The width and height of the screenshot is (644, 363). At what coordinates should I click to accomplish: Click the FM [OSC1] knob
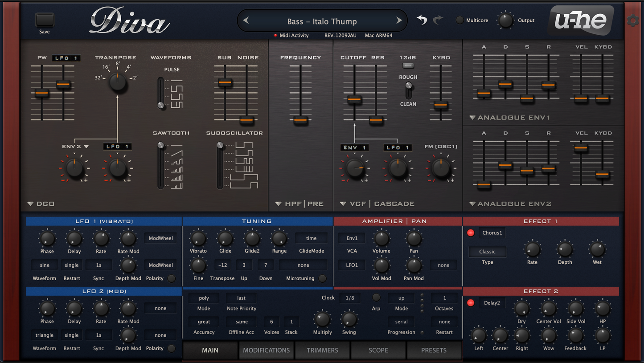[441, 168]
